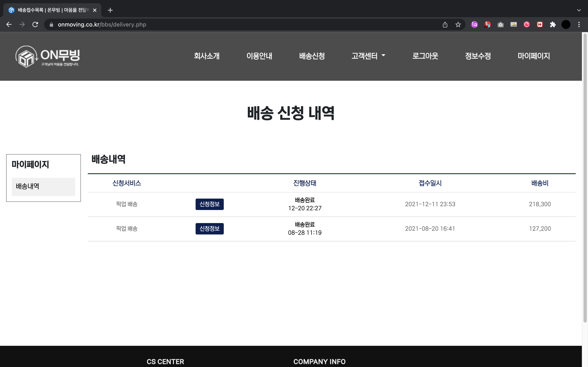Open the black profile avatar
Screen dimensions: 588x367
pyautogui.click(x=566, y=24)
